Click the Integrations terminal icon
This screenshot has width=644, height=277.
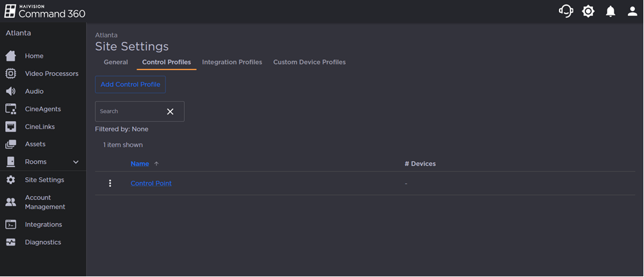(x=11, y=224)
